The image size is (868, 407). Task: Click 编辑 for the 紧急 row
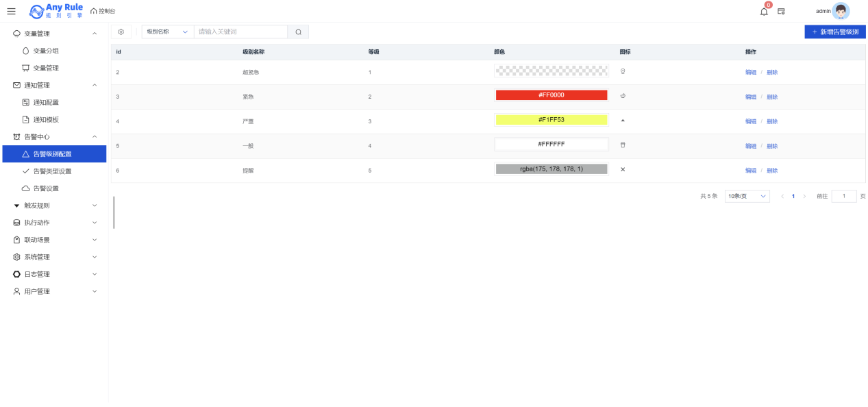point(750,97)
